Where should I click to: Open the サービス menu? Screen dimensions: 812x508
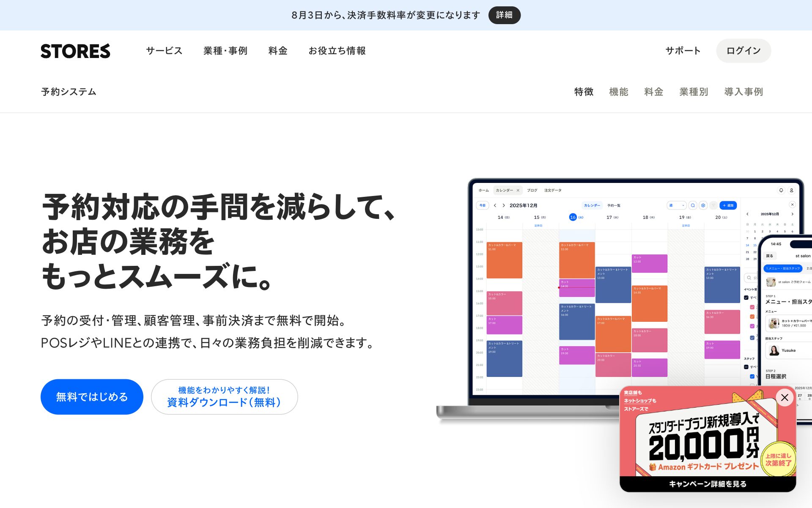(164, 51)
